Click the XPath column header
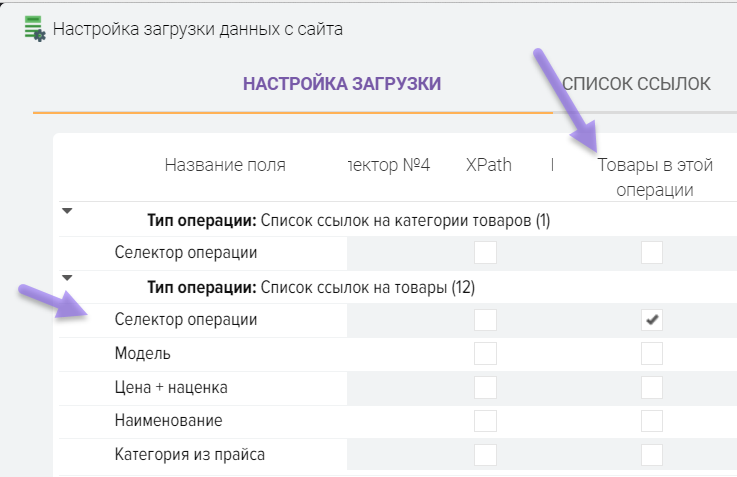Image resolution: width=737 pixels, height=477 pixels. pyautogui.click(x=489, y=166)
